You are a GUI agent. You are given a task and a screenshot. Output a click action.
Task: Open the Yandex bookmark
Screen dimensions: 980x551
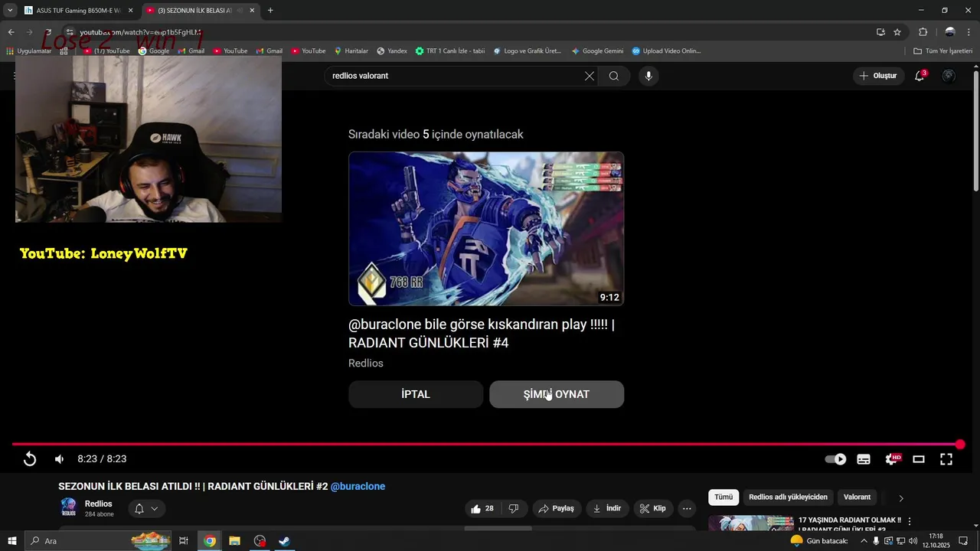[392, 51]
